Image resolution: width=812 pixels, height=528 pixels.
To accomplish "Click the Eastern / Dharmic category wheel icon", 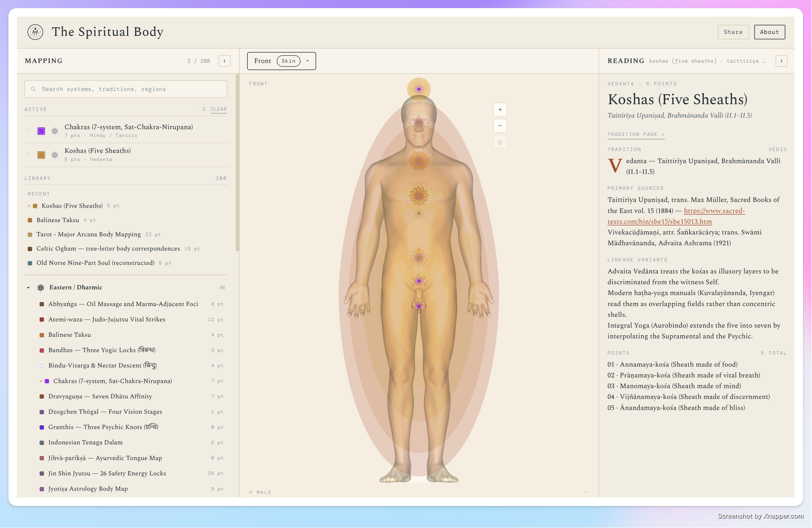I will click(40, 287).
